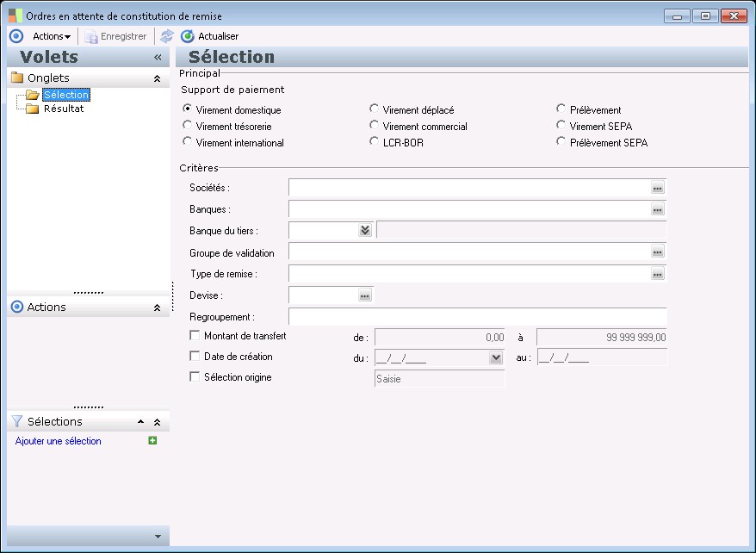Viewport: 756px width, 553px height.
Task: Open the date du calendar dropdown
Action: (x=496, y=357)
